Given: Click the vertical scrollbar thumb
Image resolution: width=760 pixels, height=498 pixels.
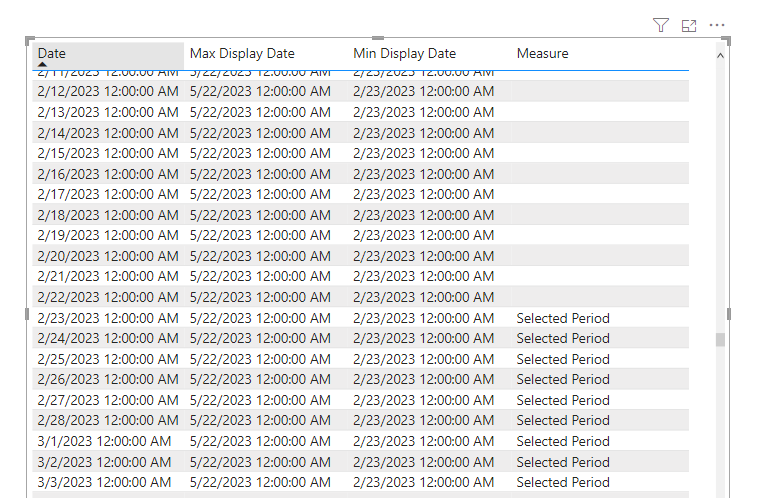Looking at the screenshot, I should [x=720, y=339].
